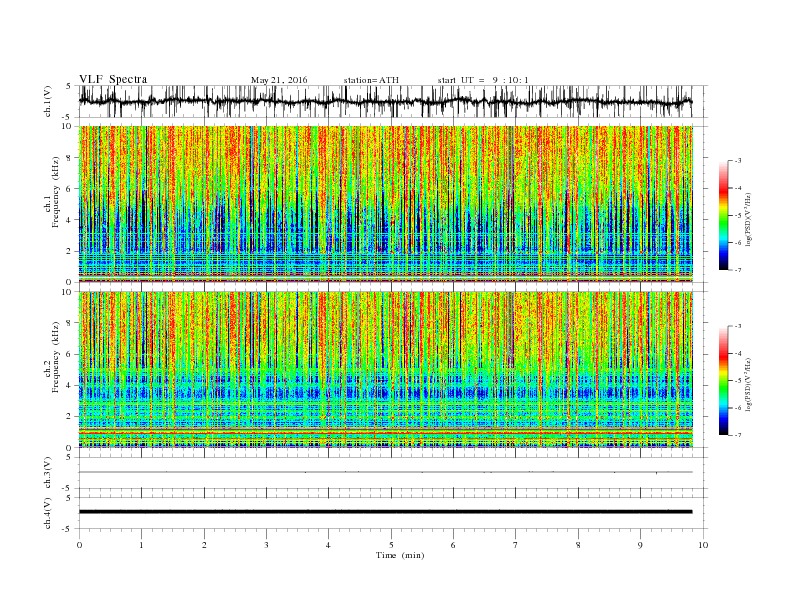This screenshot has height=612, width=792.
Task: Click the "VLF Spectra" plot title
Action: 113,79
